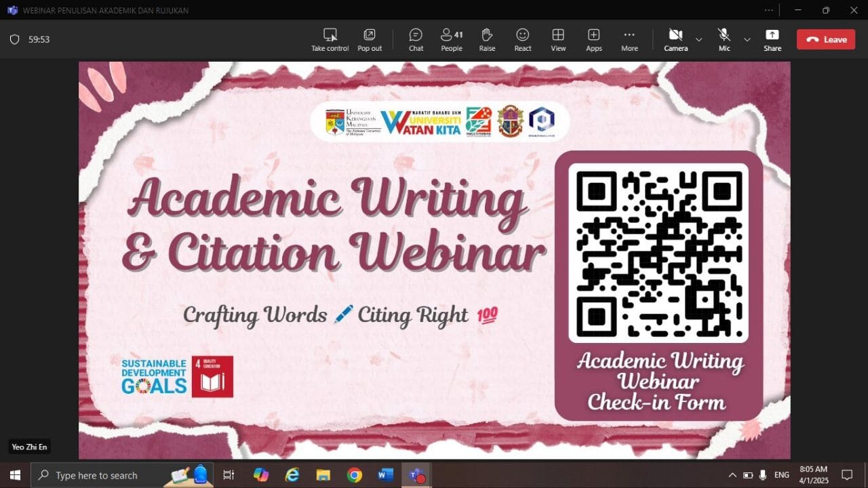Click Take control in the meeting toolbar

tap(330, 39)
